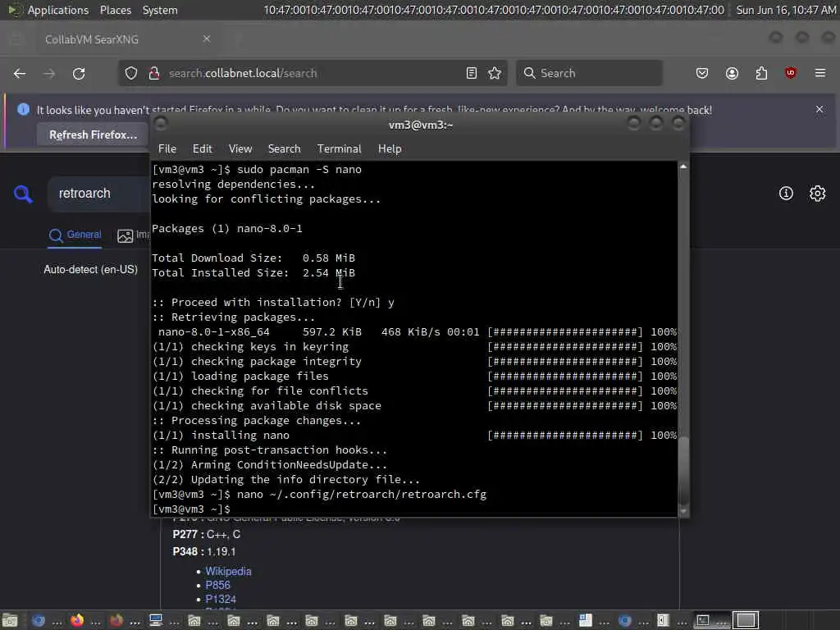Screen dimensions: 840x630
Task: Open the Applications menu in top panel
Action: [x=58, y=10]
